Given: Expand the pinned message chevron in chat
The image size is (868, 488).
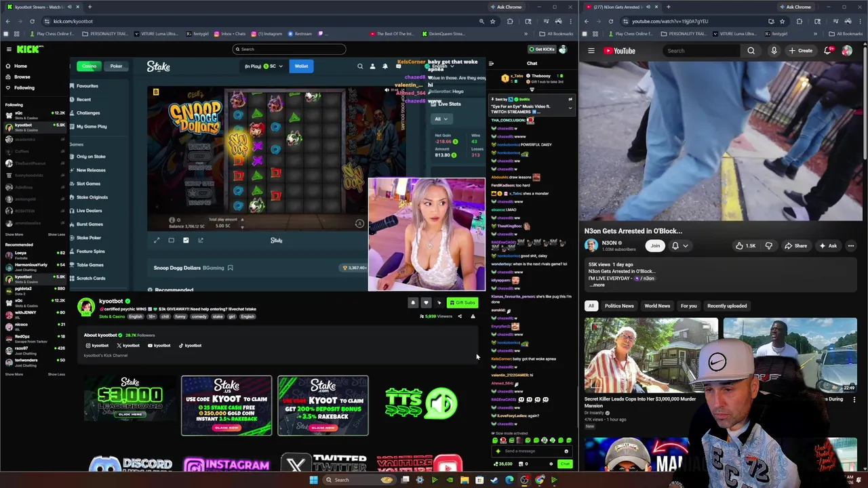Looking at the screenshot, I should [x=570, y=108].
